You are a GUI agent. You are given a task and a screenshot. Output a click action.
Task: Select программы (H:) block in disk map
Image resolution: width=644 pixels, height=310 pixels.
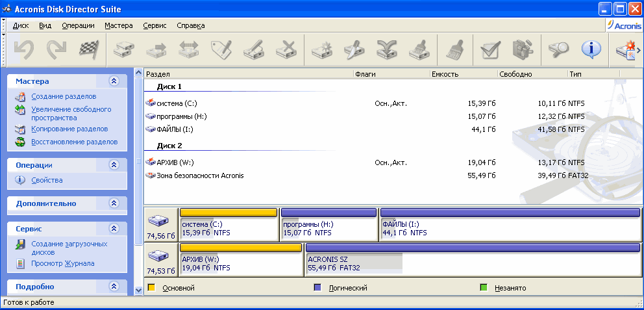(328, 224)
